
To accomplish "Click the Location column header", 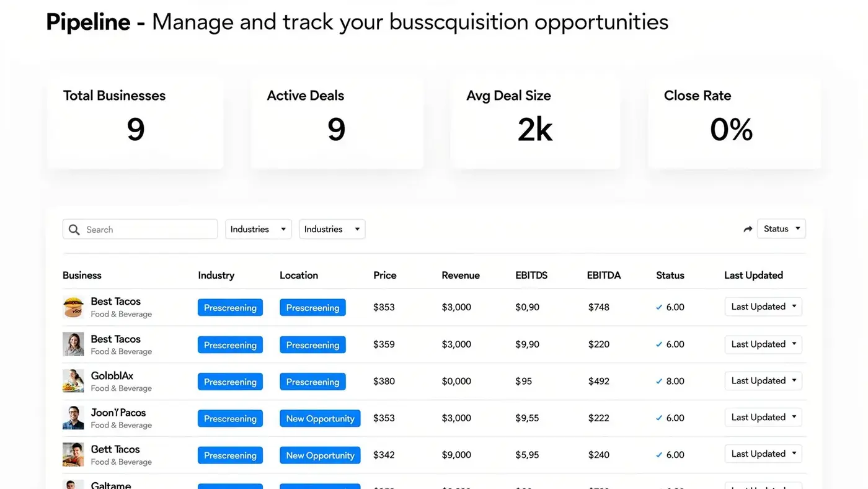I will pos(299,276).
